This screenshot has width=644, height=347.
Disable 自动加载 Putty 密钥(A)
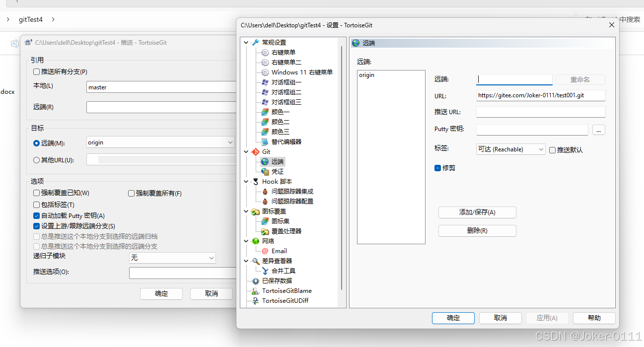[36, 215]
